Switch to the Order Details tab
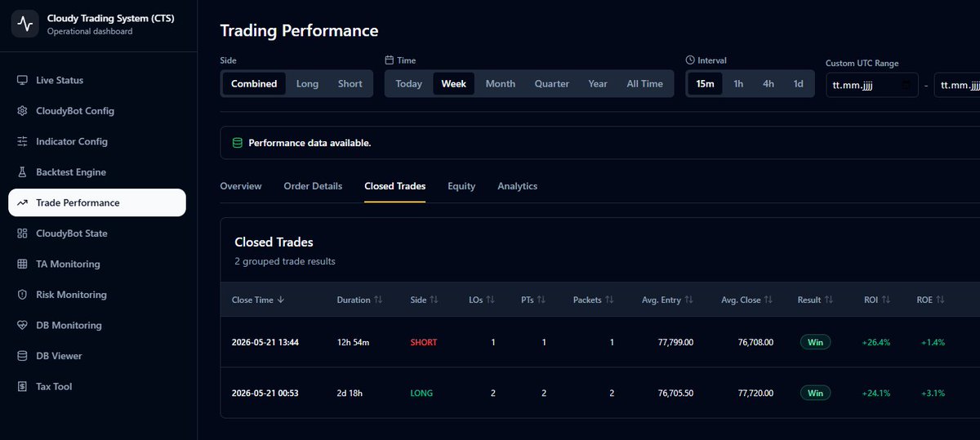The width and height of the screenshot is (980, 440). pos(313,186)
